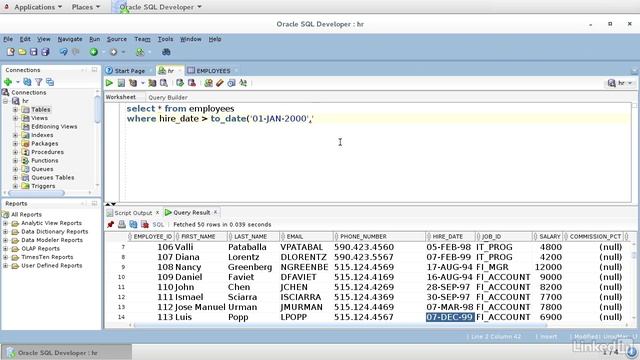640x360 pixels.
Task: Open a file using the folder icon
Action: (x=22, y=52)
